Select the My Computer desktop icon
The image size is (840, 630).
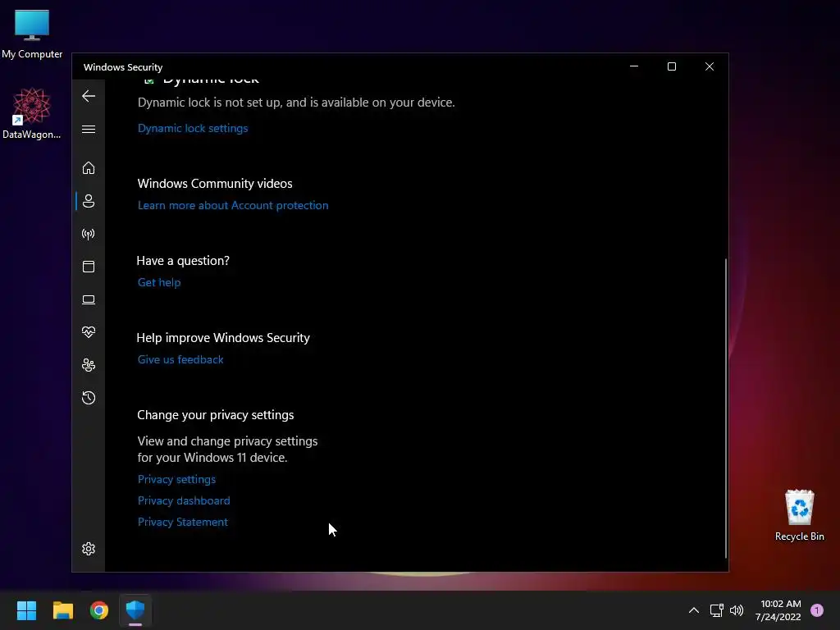(32, 34)
